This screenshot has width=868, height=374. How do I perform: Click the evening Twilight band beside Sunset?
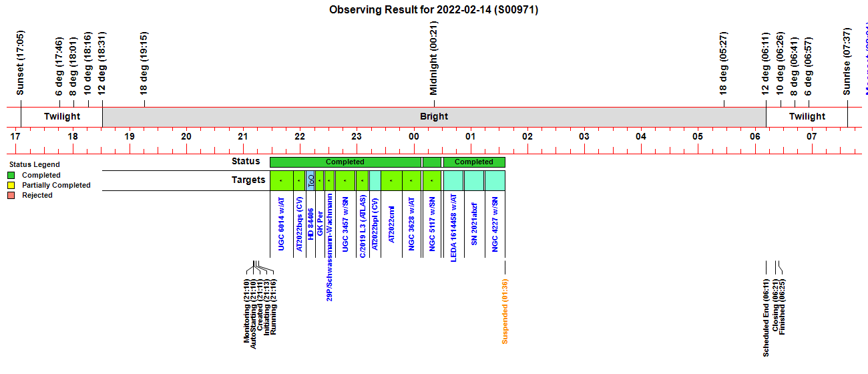pos(61,117)
